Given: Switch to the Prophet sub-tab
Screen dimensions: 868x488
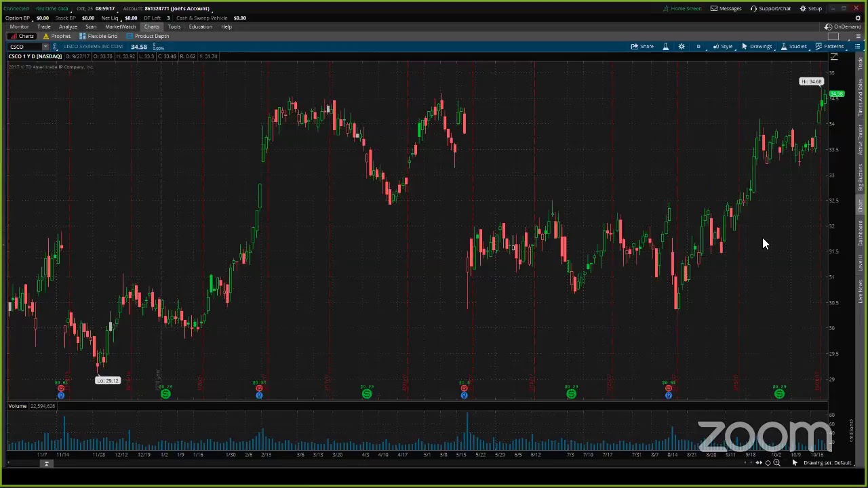Looking at the screenshot, I should [x=57, y=36].
